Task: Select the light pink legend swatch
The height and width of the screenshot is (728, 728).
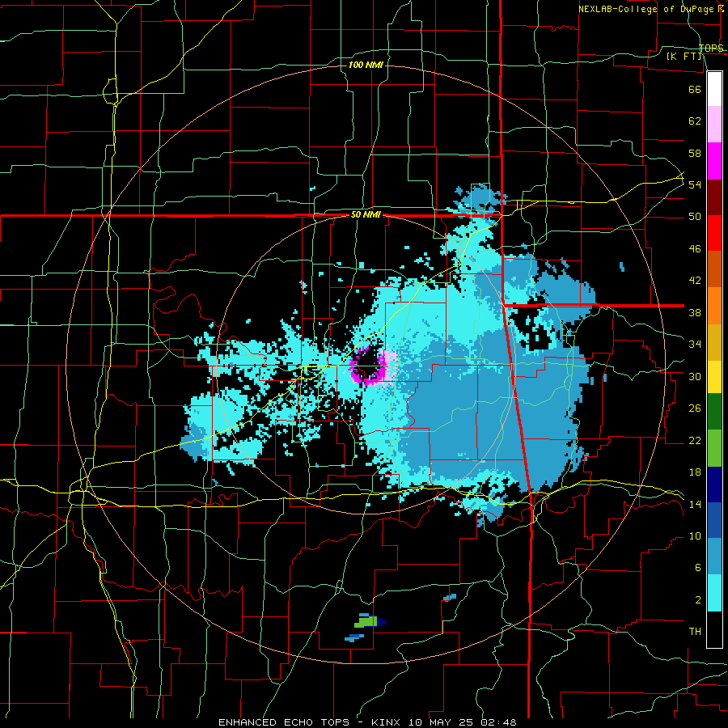Action: 714,125
